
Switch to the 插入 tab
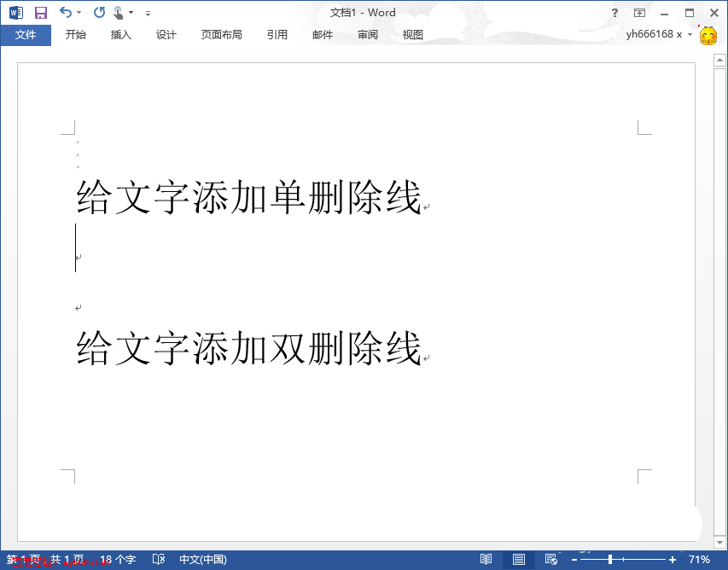[x=120, y=35]
